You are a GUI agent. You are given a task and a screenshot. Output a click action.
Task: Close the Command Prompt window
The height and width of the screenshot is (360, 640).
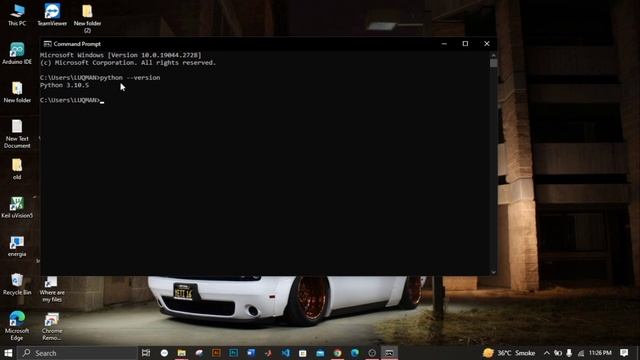487,44
